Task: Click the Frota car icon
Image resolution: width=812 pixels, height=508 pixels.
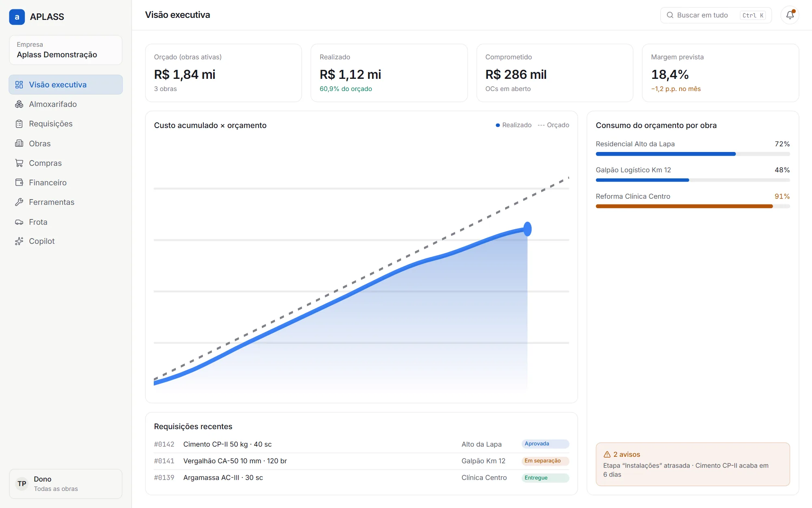Action: [x=19, y=222]
